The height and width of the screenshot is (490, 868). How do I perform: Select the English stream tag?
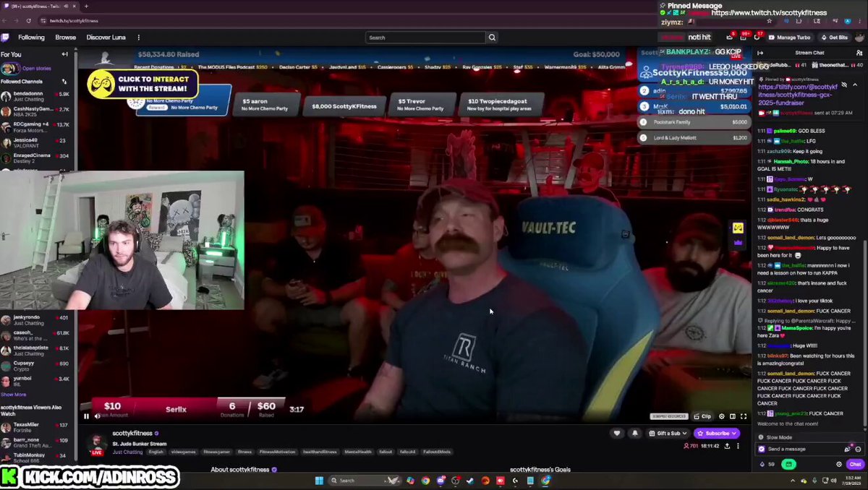coord(156,452)
